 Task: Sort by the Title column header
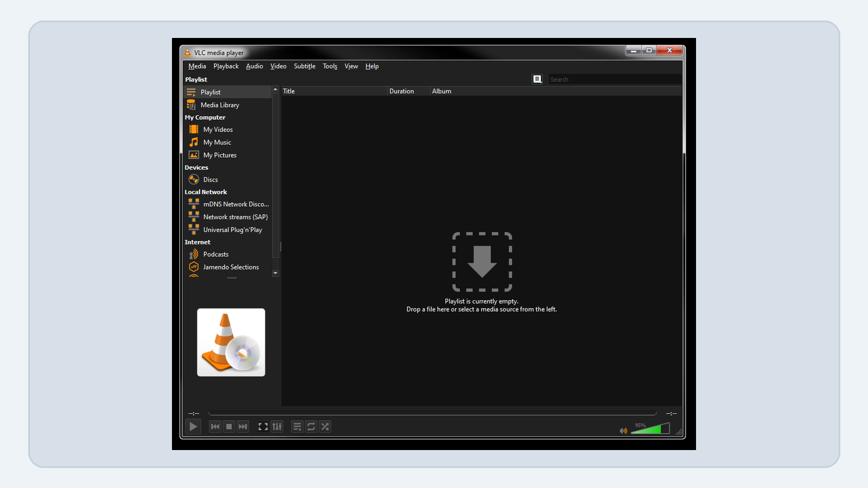[334, 91]
